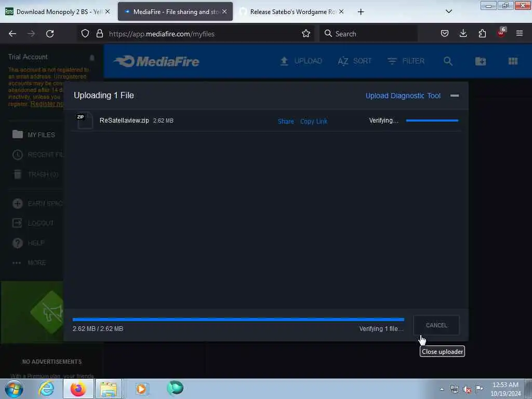
Task: Minimize the uploader dialog
Action: [x=455, y=96]
